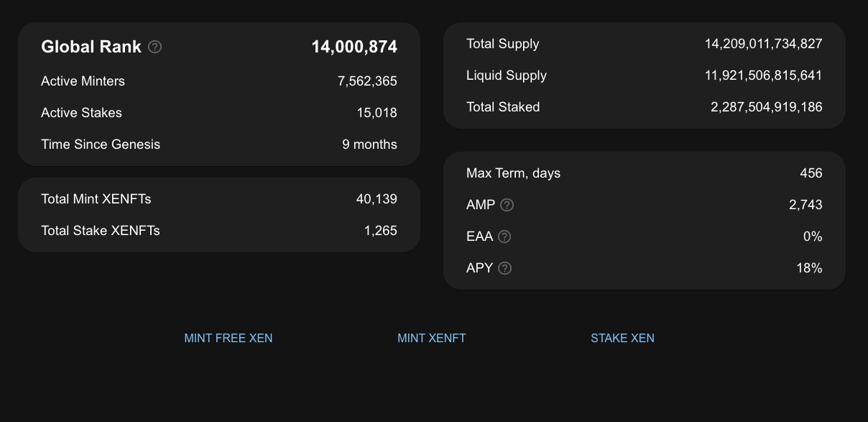The height and width of the screenshot is (422, 868).
Task: Select the Time Since Genesis label
Action: pyautogui.click(x=101, y=145)
